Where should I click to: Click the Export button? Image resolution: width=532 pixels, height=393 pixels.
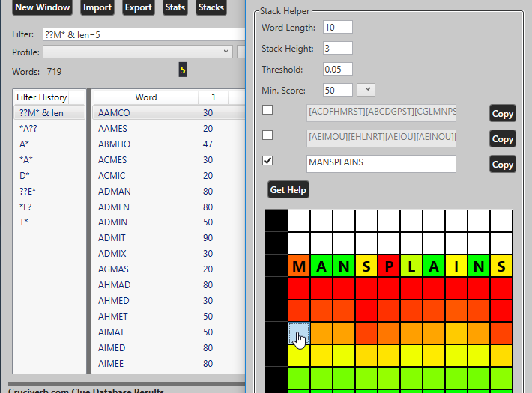click(138, 7)
